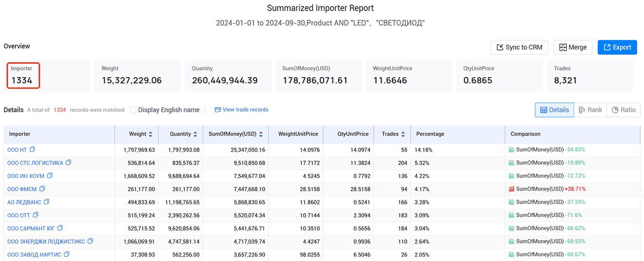
Task: Copy icon next to ООО САРМАНТ ЮГ
Action: [x=60, y=228]
